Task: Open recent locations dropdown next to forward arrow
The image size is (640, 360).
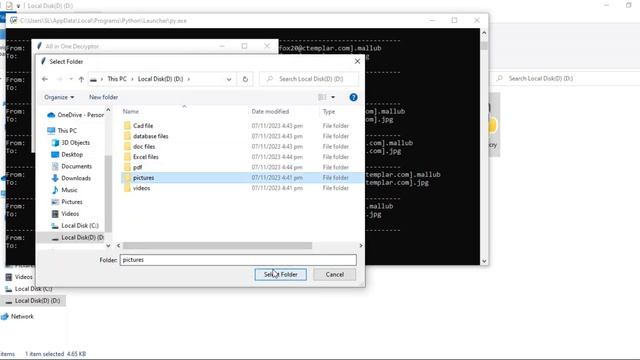Action: click(x=71, y=79)
